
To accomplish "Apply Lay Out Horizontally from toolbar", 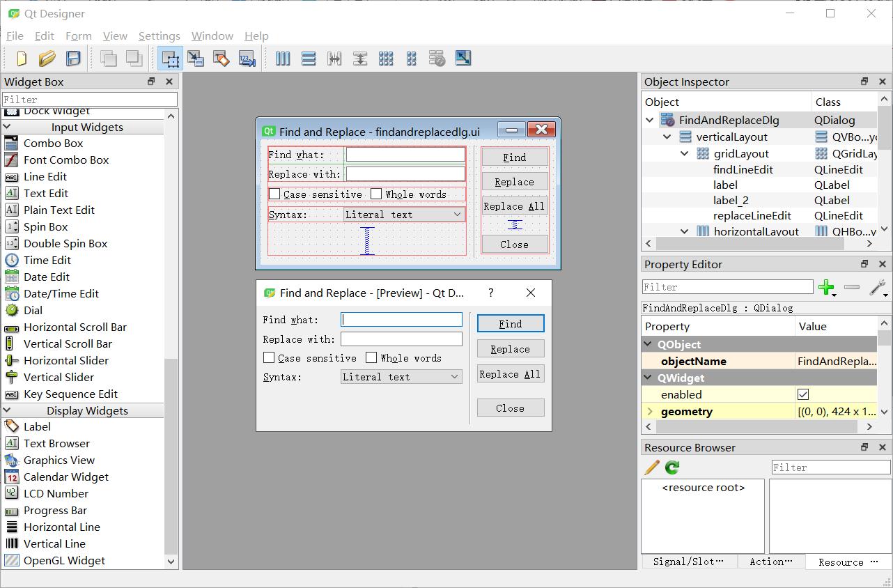I will [x=283, y=59].
